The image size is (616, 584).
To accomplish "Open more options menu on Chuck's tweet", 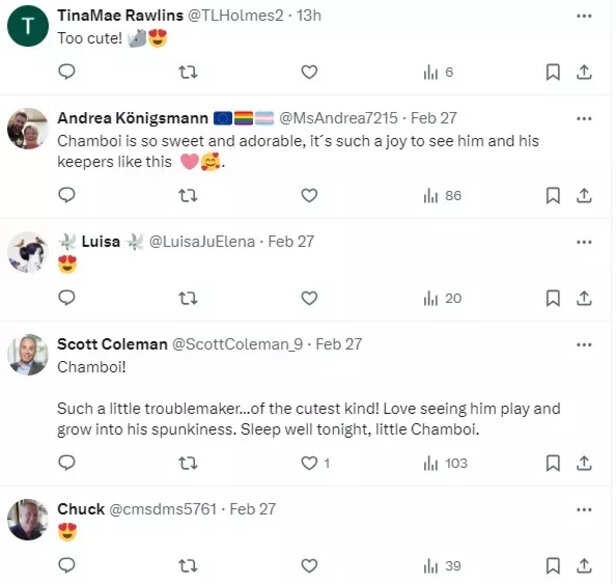I will [584, 509].
